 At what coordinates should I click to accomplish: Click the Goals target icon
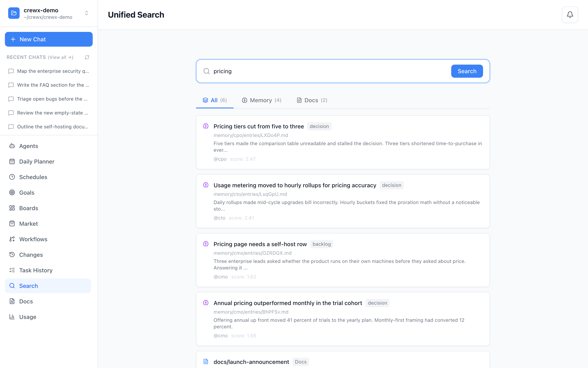12,193
